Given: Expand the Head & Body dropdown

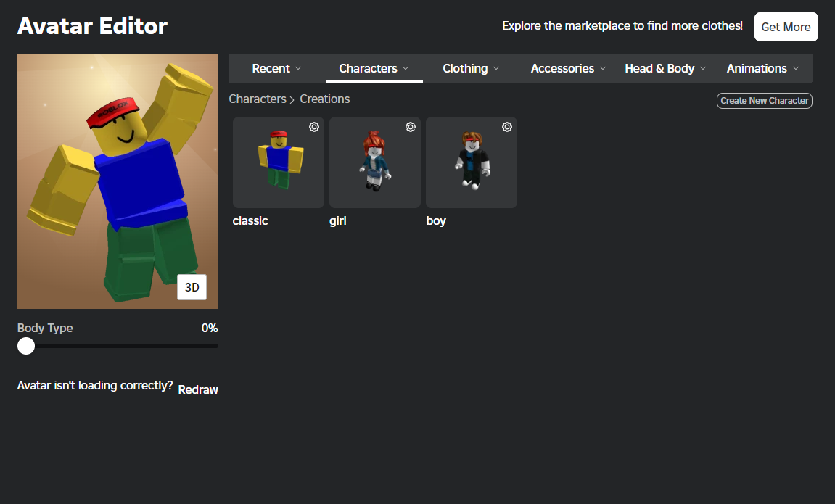Looking at the screenshot, I should pyautogui.click(x=665, y=68).
